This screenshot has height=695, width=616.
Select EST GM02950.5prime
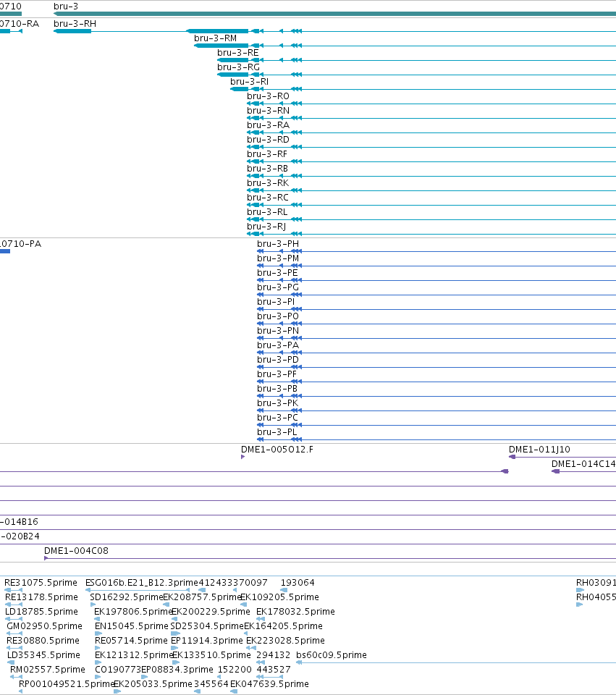(44, 626)
